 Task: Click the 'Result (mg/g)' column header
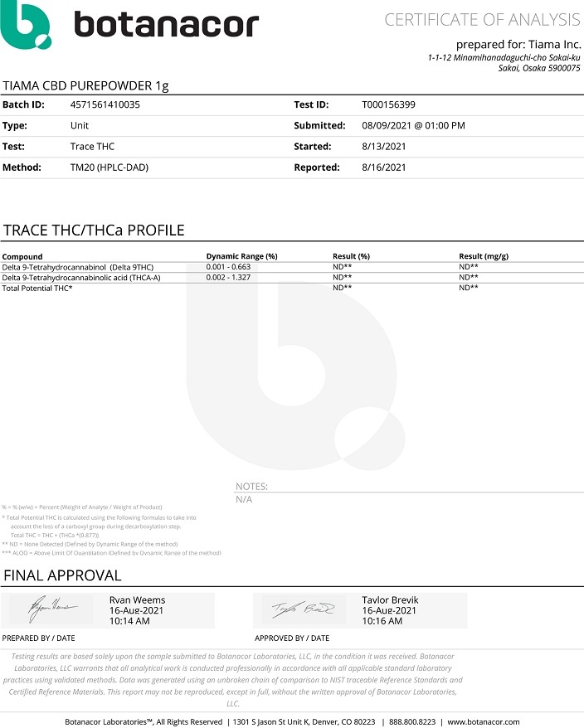(484, 256)
